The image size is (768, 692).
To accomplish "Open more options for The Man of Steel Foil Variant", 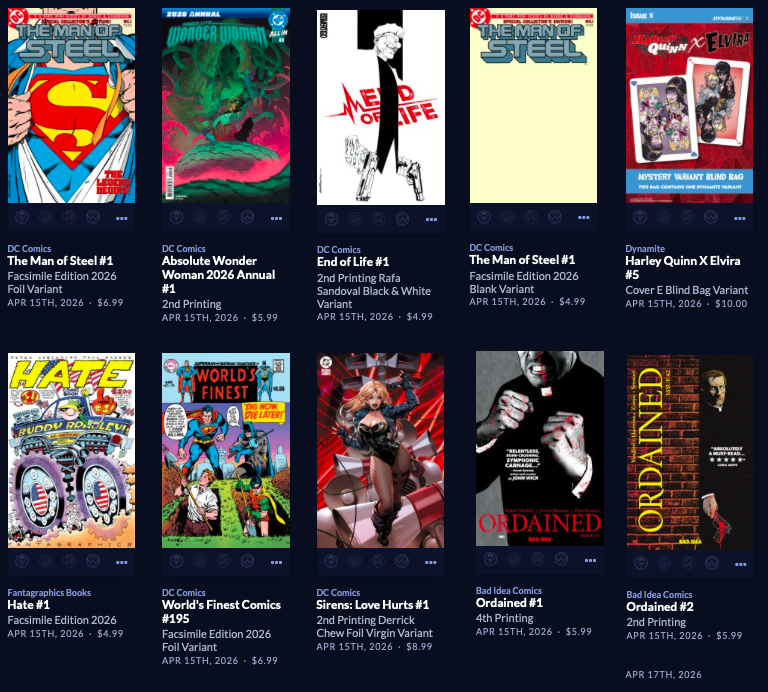I will [121, 218].
